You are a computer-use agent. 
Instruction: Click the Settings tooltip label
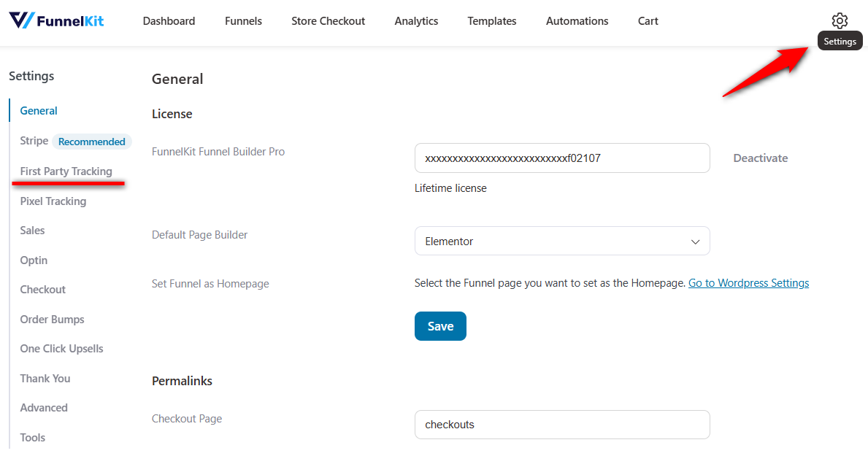point(840,42)
